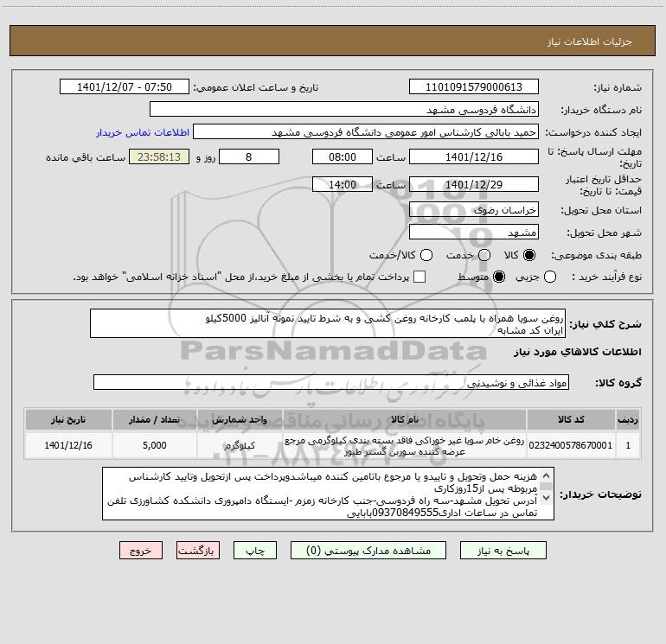Click the تعداد / مقدار column header

pos(155,419)
